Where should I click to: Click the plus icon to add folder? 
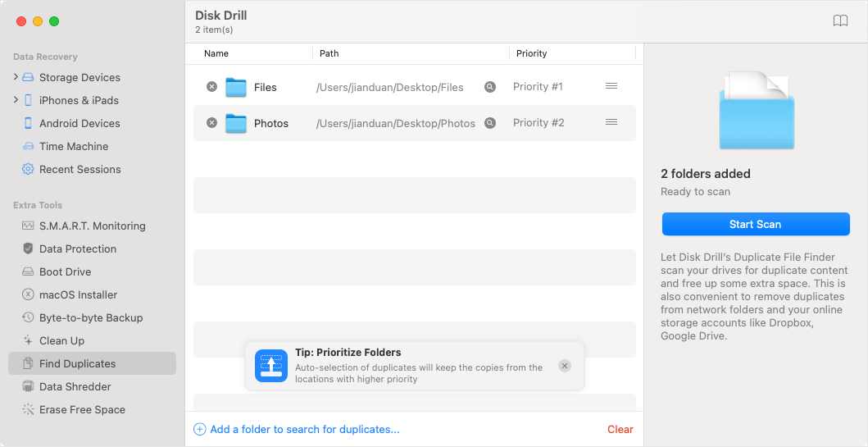click(x=200, y=429)
